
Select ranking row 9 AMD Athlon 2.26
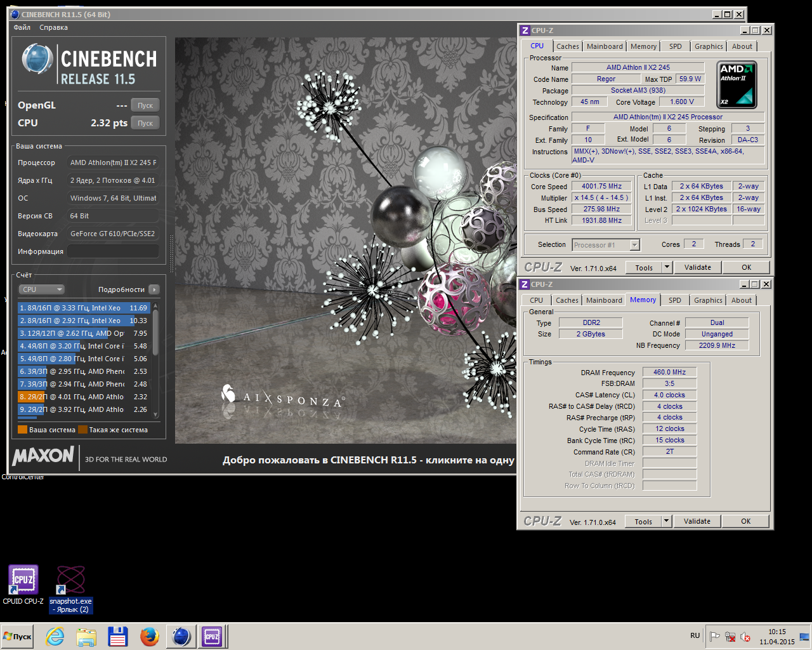coord(84,409)
